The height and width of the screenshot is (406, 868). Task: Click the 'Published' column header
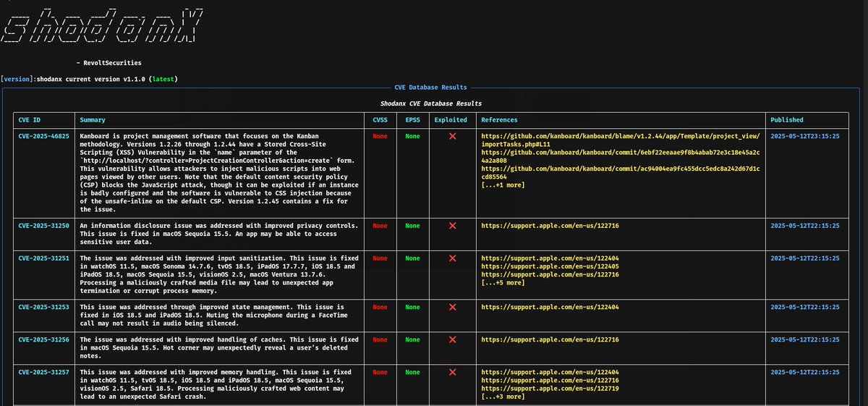pos(787,120)
